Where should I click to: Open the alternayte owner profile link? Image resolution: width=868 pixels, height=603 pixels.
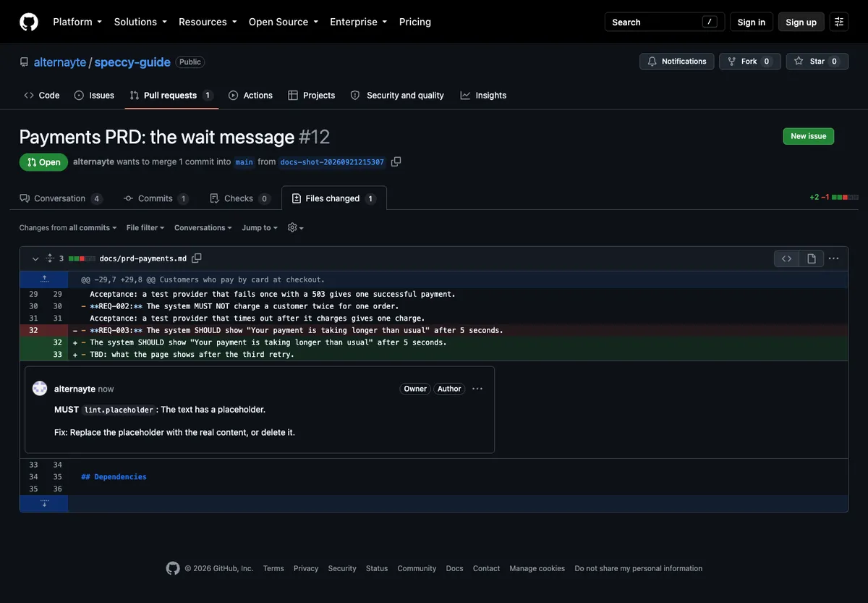(x=60, y=62)
